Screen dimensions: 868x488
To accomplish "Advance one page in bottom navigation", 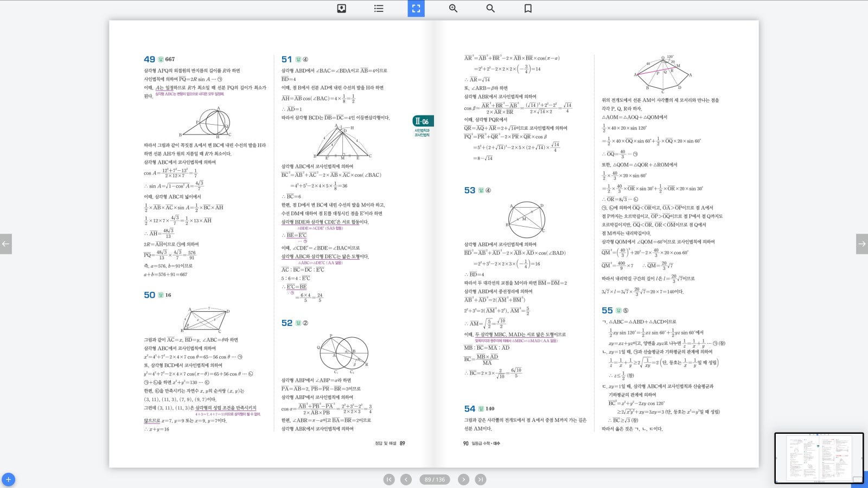I will pos(463,479).
